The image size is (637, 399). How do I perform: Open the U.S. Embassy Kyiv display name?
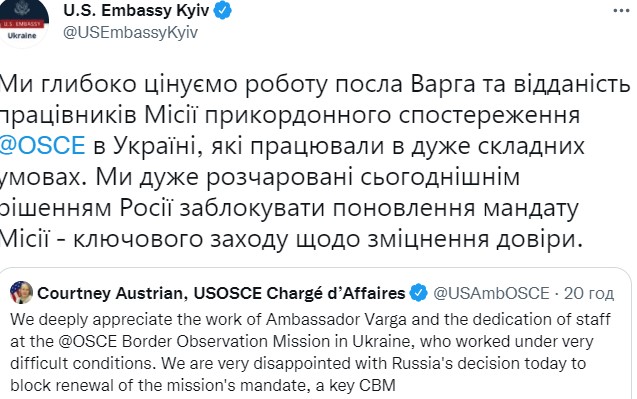[136, 11]
